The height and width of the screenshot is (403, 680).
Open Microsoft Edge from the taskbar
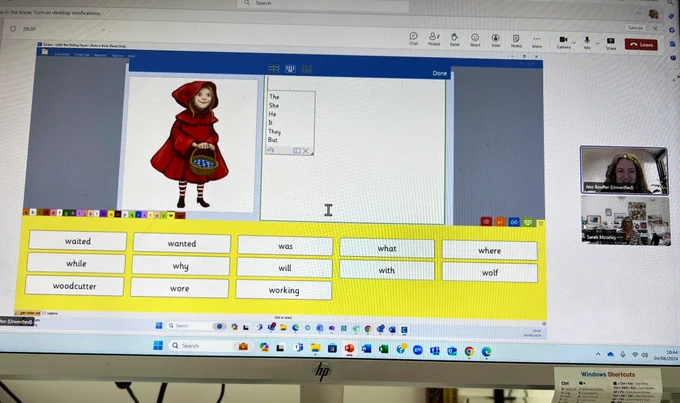(486, 351)
